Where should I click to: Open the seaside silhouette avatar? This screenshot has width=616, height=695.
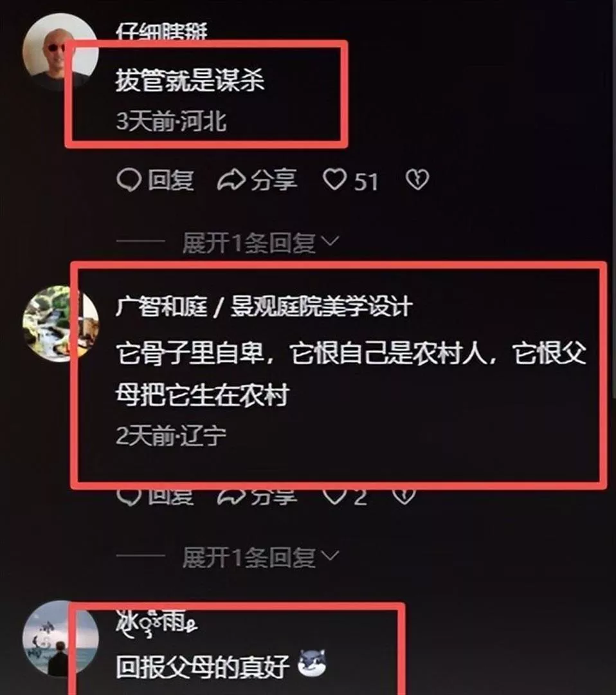tap(60, 638)
